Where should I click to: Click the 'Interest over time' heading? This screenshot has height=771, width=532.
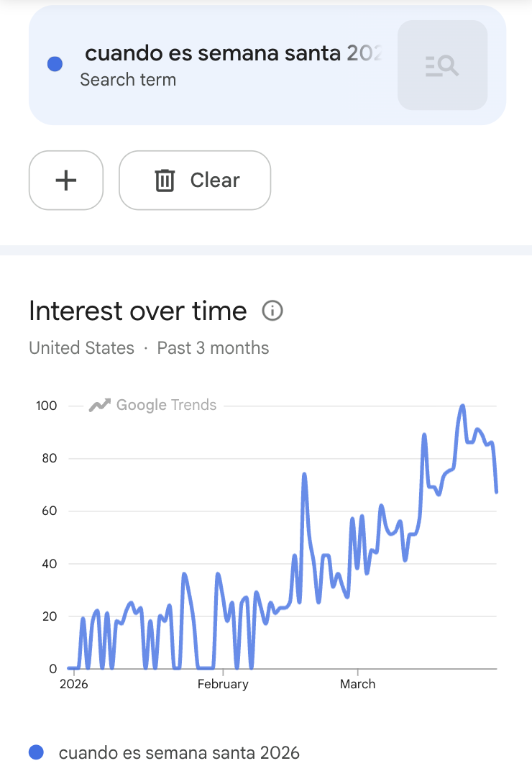tap(138, 311)
